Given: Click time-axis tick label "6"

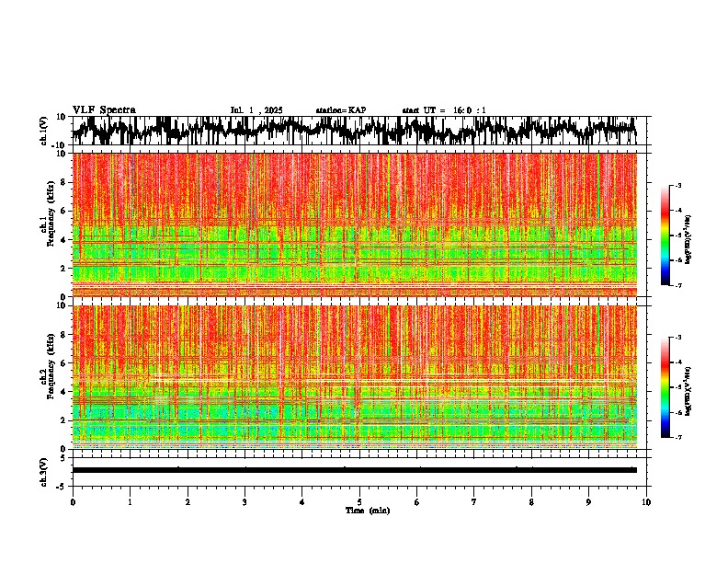Looking at the screenshot, I should coord(417,502).
